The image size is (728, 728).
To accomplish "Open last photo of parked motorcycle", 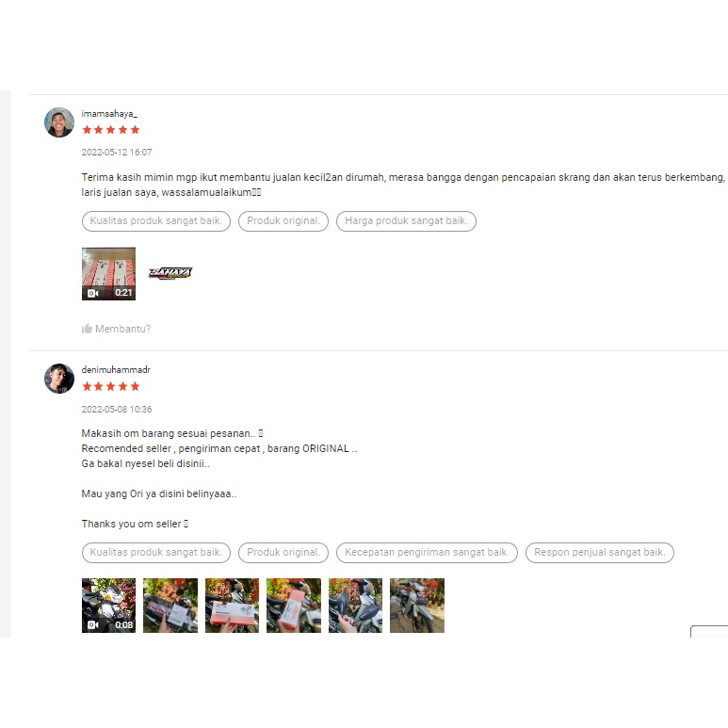I will (417, 606).
